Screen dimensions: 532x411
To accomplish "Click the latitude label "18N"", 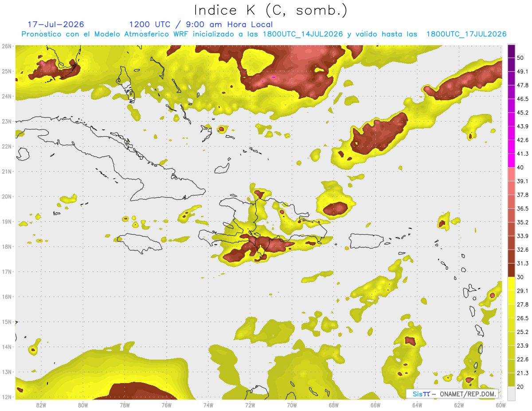I will (6, 247).
